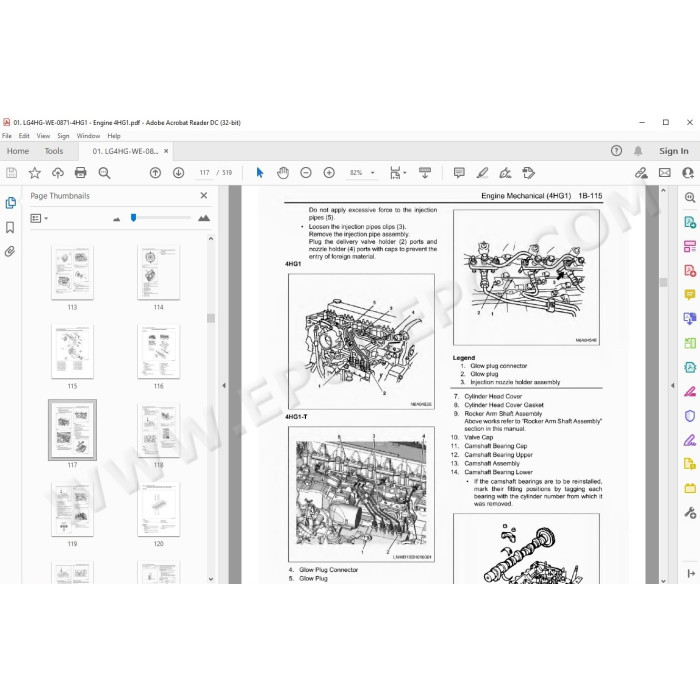Click thumbnail panel scroll down arrow
Viewport: 700px width, 700px height.
(211, 579)
